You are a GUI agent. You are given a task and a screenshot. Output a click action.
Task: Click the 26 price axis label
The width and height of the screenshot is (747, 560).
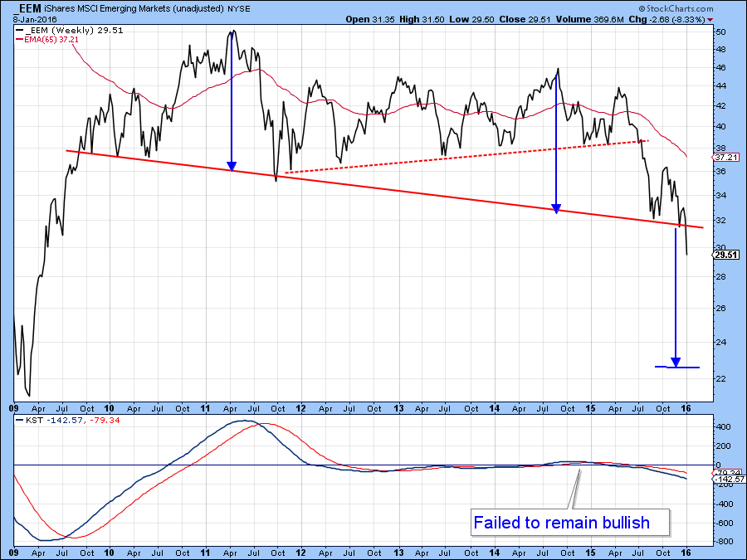pos(720,308)
